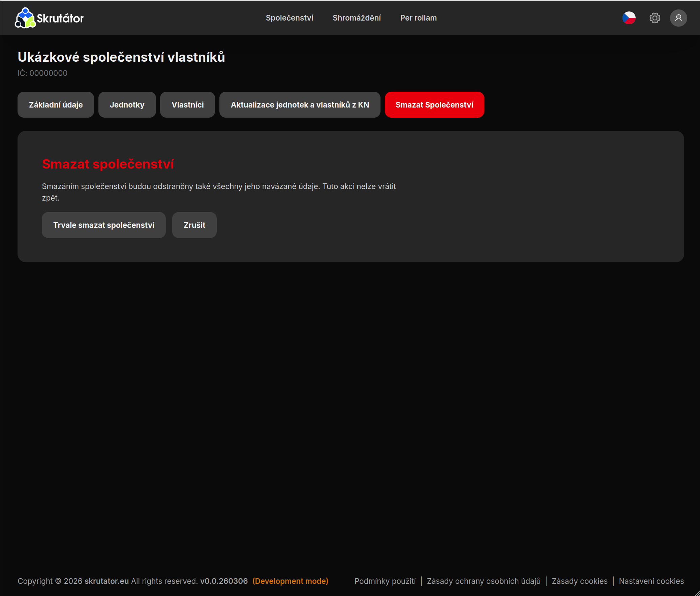
Task: Click the version text v0.0.260306
Action: point(224,581)
